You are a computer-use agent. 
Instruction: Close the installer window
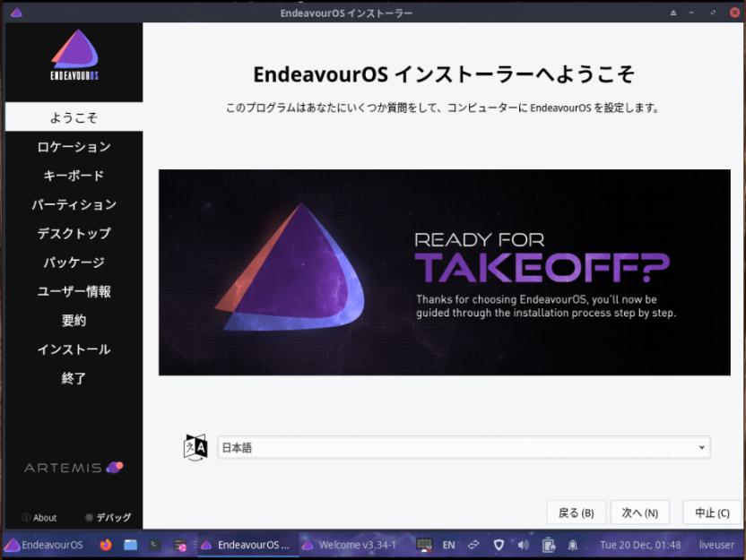(x=734, y=13)
